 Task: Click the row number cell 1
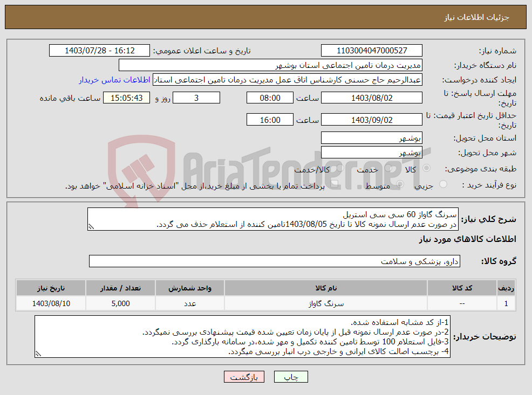pos(506,303)
